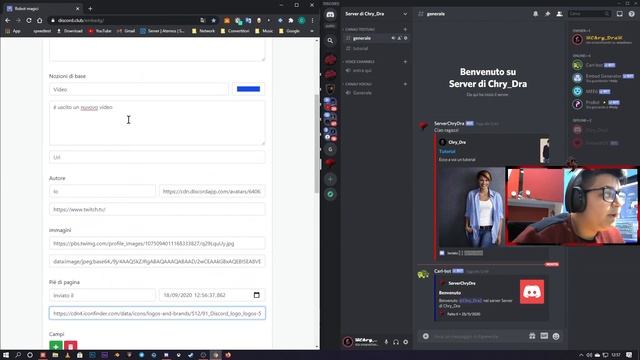Open the gift Nitro icon
Image resolution: width=640 pixels, height=360 pixels.
532,336
